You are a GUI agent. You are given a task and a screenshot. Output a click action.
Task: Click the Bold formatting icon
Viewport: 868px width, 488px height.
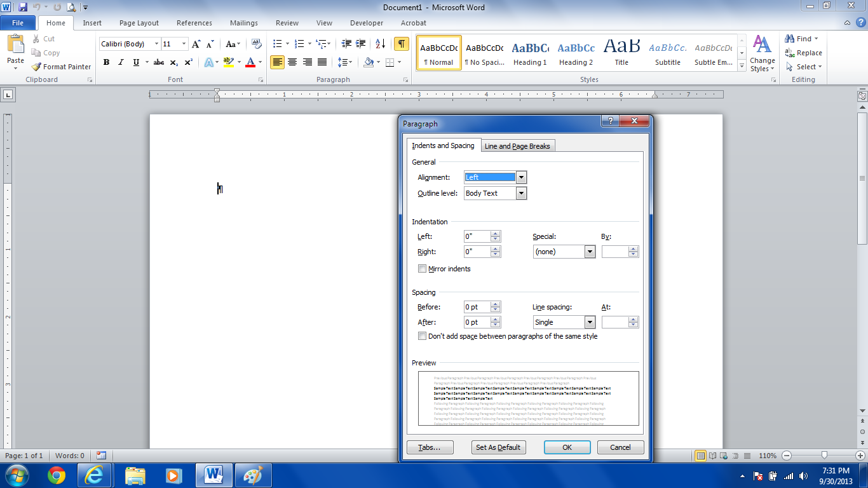(106, 62)
